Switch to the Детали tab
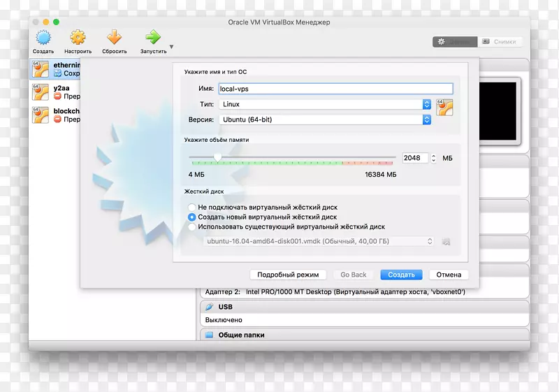Viewport: 559px width, 392px height. click(455, 42)
